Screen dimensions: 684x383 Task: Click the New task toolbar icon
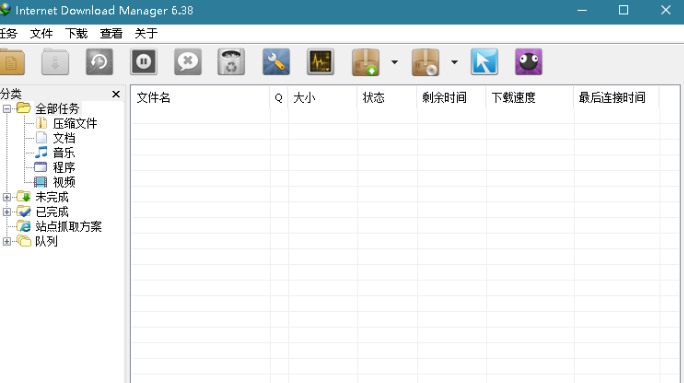12,62
